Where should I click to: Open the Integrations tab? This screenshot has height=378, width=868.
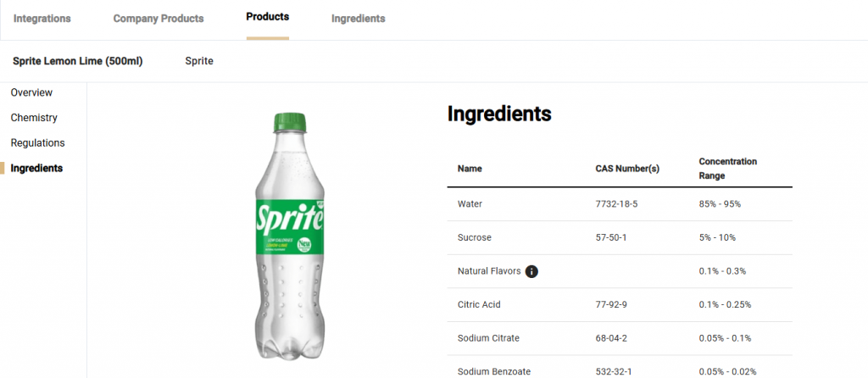42,19
